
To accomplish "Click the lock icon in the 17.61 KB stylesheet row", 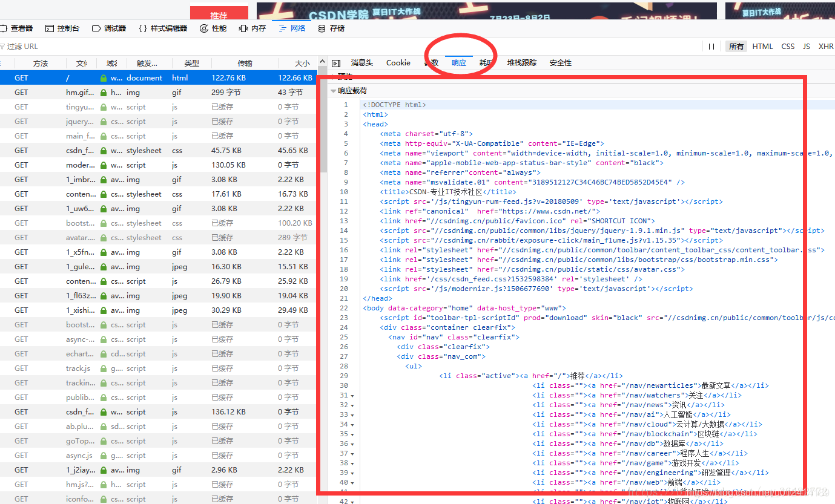I will click(104, 194).
